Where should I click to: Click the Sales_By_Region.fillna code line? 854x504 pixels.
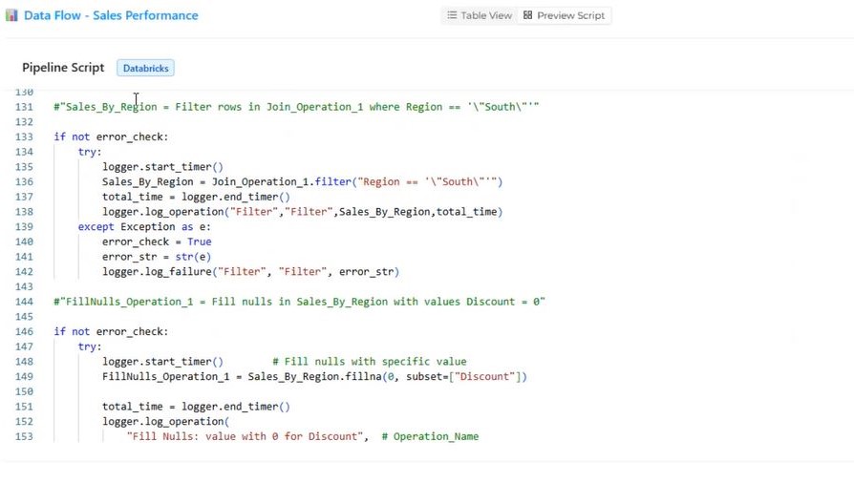314,376
